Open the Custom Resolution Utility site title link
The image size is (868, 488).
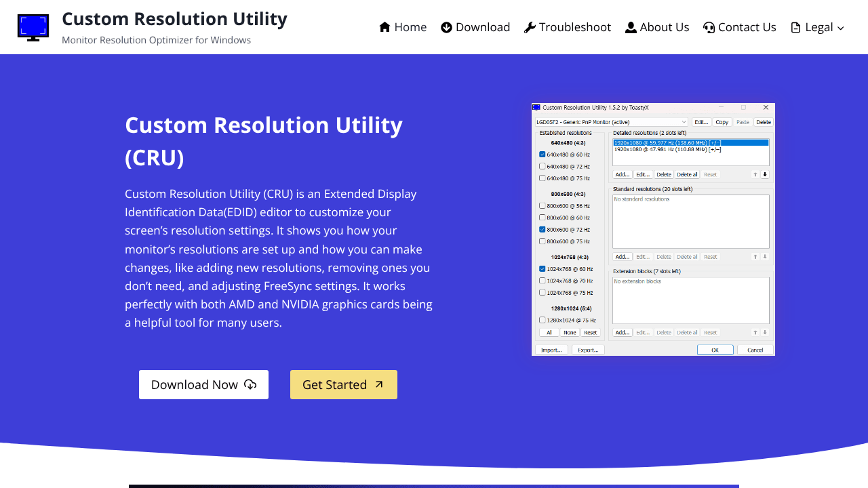tap(174, 18)
